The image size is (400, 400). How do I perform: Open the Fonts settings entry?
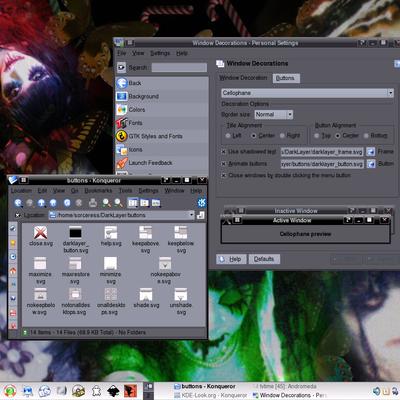tap(162, 123)
